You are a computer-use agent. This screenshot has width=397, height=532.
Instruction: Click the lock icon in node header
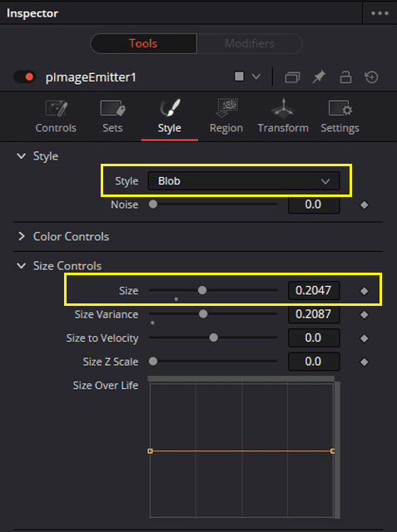click(345, 77)
